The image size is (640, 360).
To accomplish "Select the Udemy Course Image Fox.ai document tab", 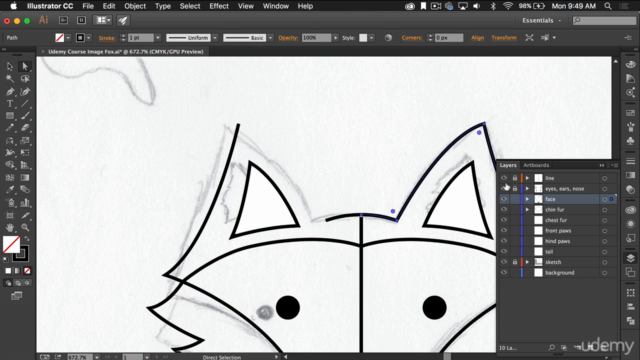I will pos(125,52).
